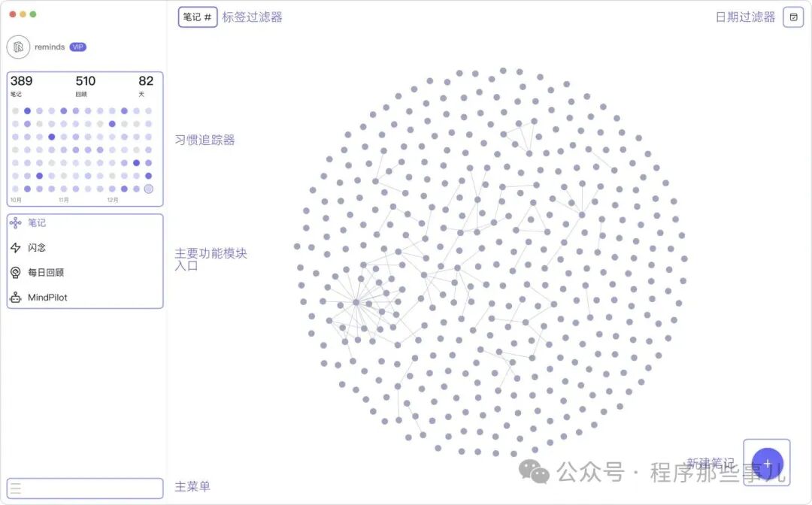Viewport: 812px width, 505px height.
Task: Open 每日回顾 via its lightbulb icon
Action: click(x=17, y=272)
